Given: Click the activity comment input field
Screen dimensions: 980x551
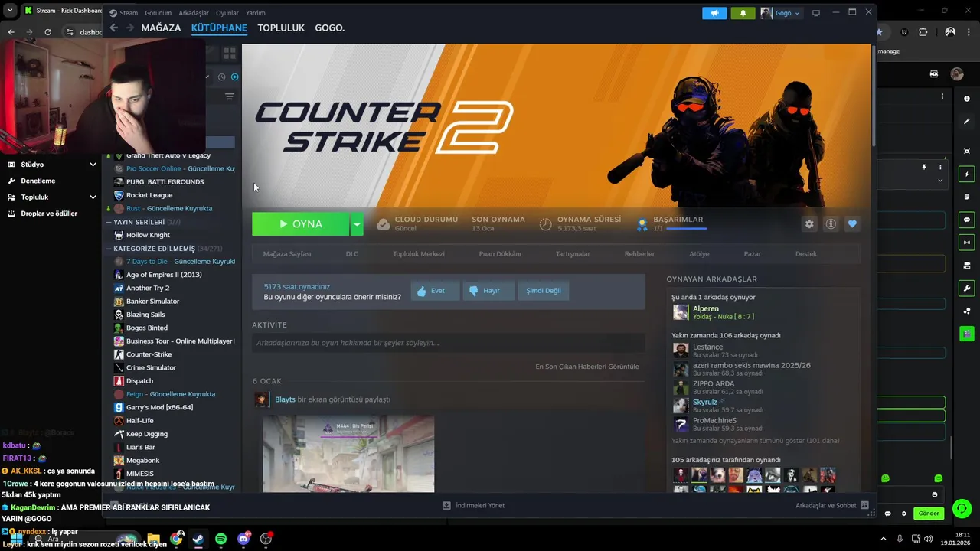Looking at the screenshot, I should pos(449,343).
